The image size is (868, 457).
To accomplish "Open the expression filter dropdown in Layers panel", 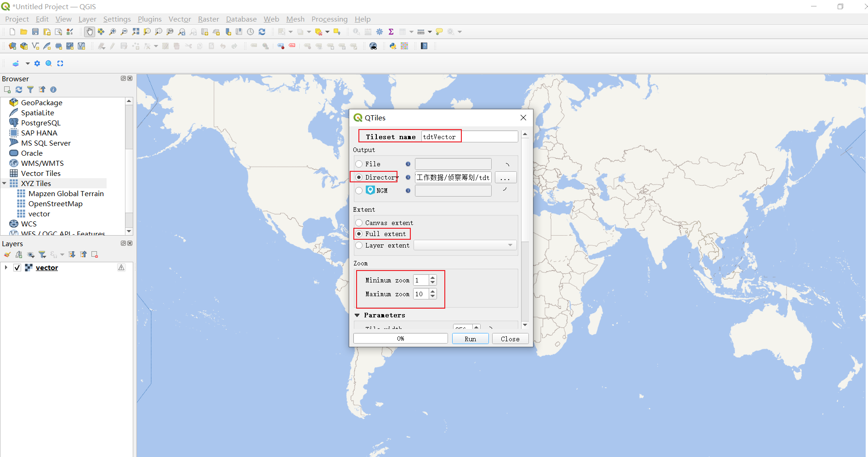I will click(62, 254).
